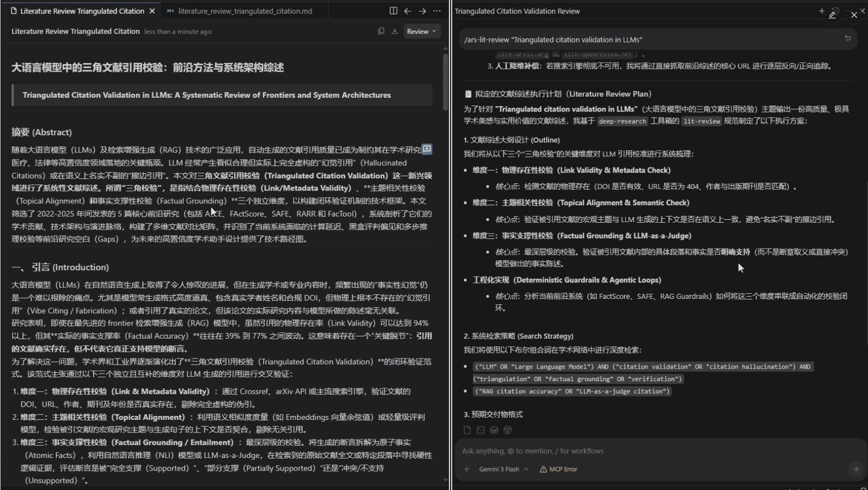The image size is (868, 490).
Task: Click the pencil edit icon in chat header
Action: pos(832,15)
